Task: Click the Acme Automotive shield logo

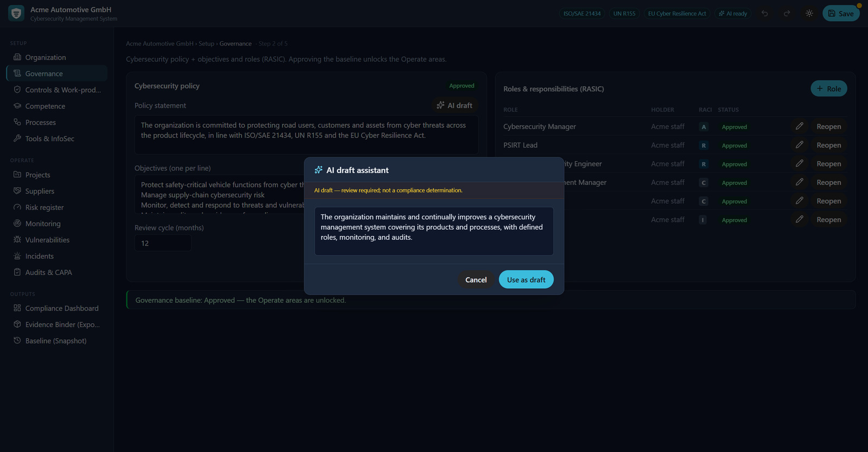Action: tap(16, 14)
